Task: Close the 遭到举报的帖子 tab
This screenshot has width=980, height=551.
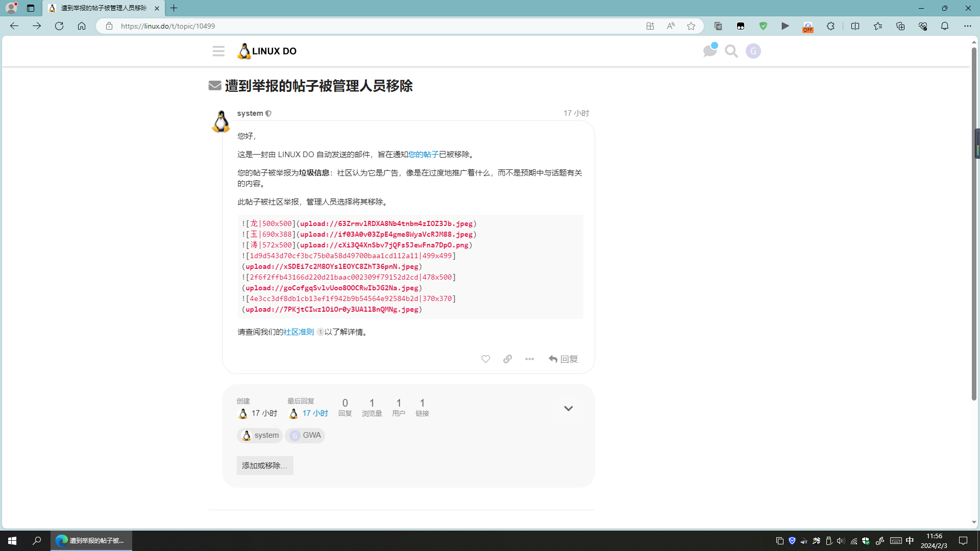Action: pyautogui.click(x=157, y=8)
